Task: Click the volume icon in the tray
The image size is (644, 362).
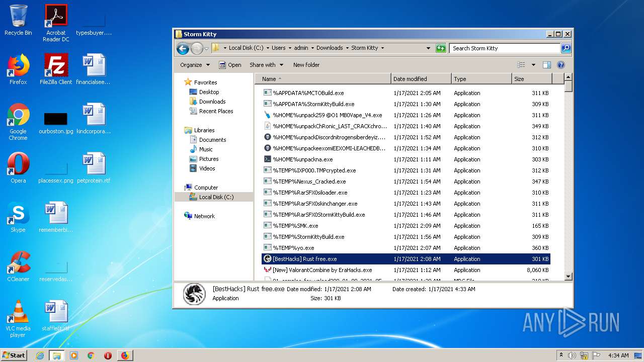Action: coord(573,355)
